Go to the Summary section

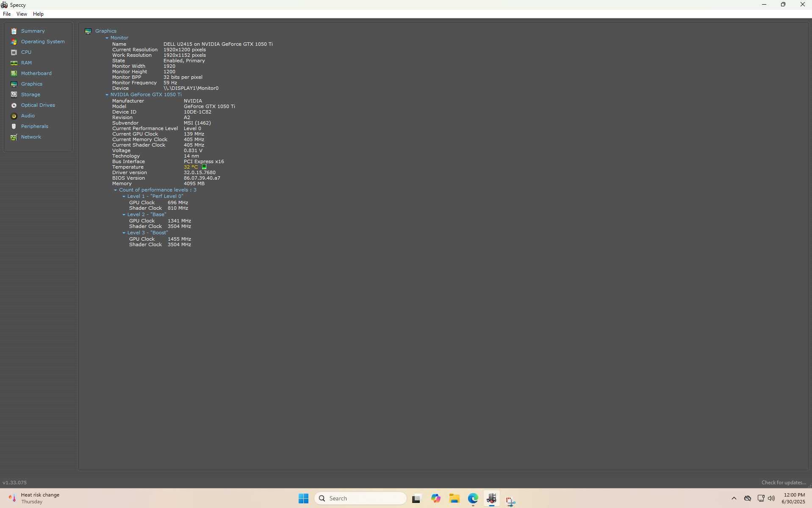33,31
